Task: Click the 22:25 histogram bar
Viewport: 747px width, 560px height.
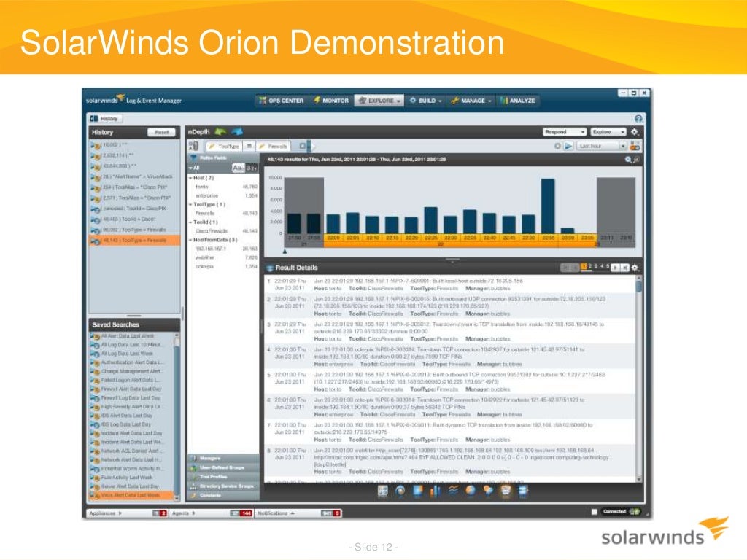Action: pyautogui.click(x=430, y=220)
